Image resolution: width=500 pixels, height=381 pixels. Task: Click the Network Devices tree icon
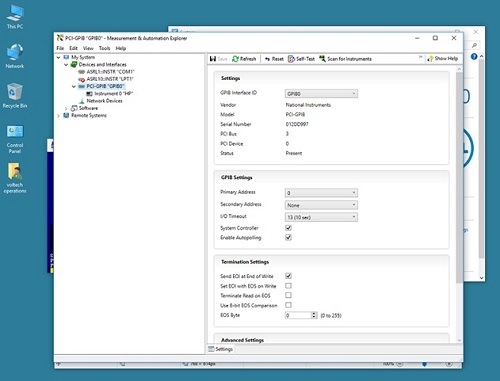click(82, 101)
